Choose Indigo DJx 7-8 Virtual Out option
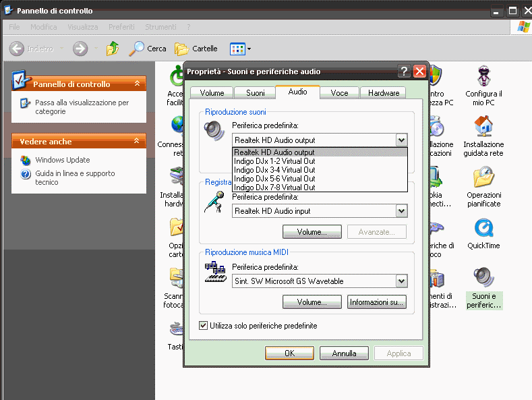 coord(274,188)
